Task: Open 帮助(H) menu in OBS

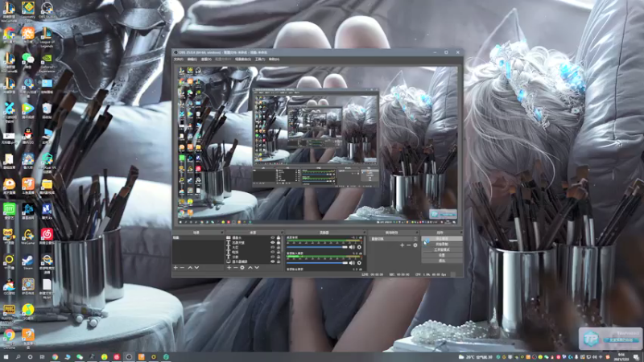Action: pyautogui.click(x=274, y=59)
